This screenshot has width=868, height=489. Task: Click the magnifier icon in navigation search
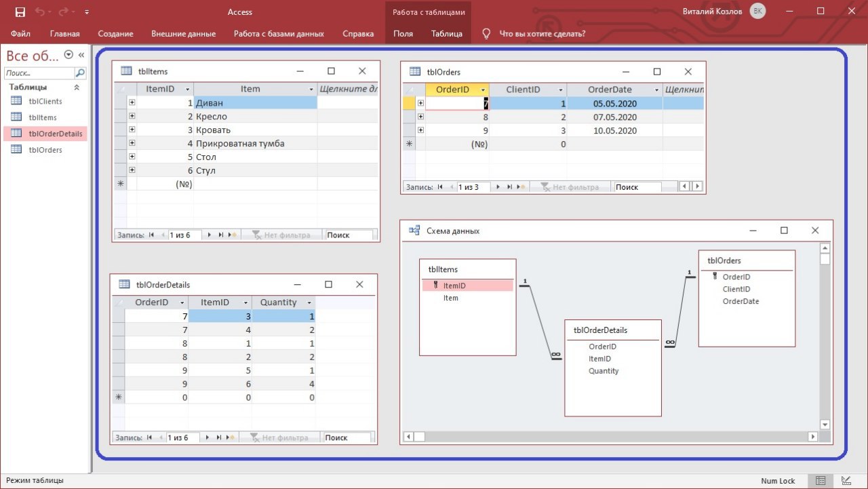80,73
